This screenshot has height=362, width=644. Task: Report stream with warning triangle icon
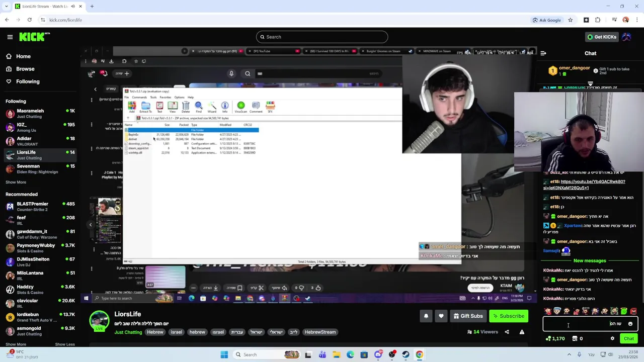pyautogui.click(x=522, y=332)
